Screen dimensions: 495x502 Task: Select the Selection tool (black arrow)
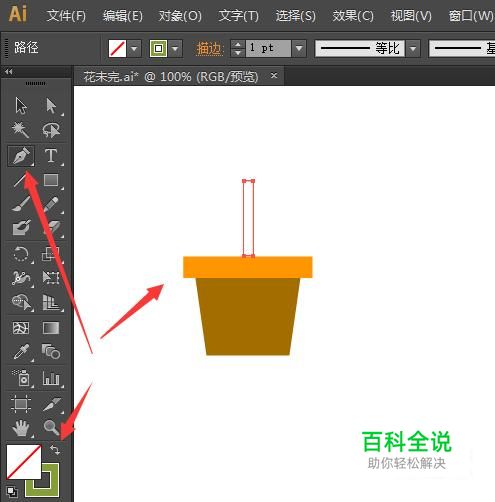(21, 106)
